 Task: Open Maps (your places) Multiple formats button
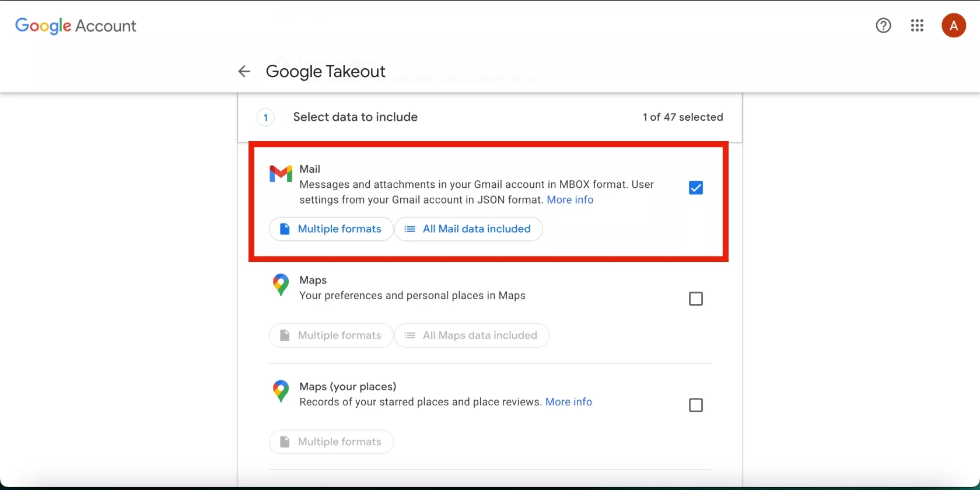coord(331,442)
